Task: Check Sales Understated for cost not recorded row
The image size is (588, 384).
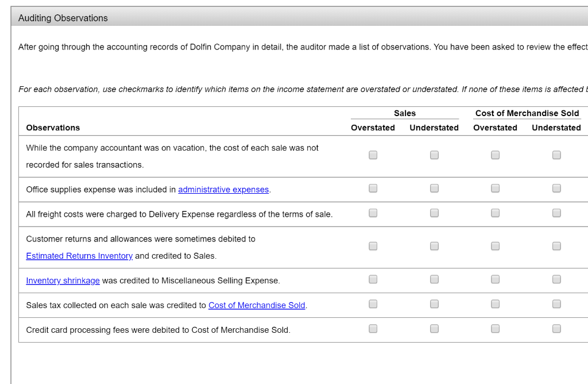Action: (434, 155)
